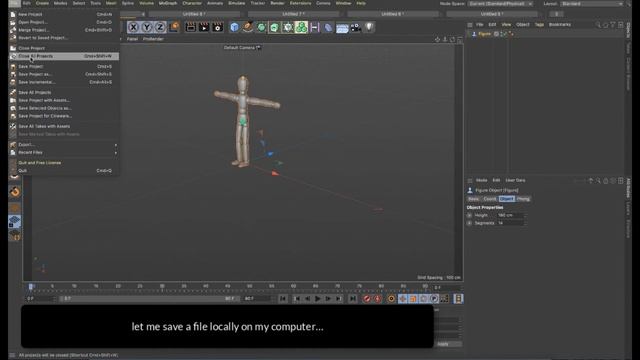Click Object Manager search magnifier icon

coord(598,25)
